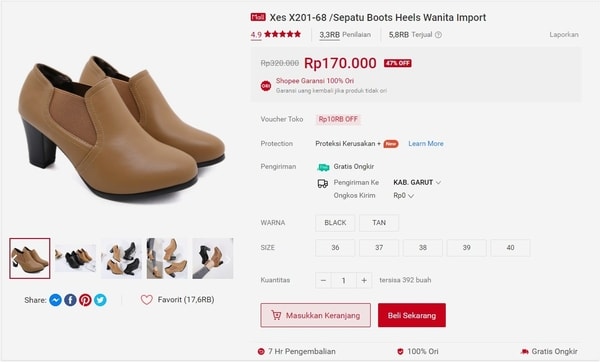Increase quantity with plus button
600x362 pixels.
pos(364,280)
